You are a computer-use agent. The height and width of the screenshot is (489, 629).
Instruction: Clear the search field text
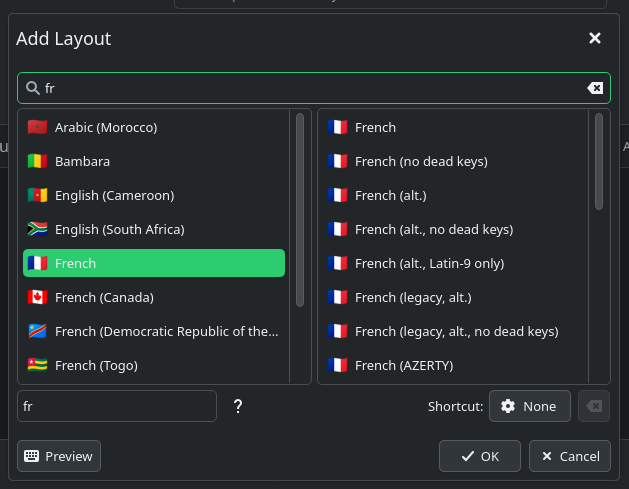pos(595,88)
